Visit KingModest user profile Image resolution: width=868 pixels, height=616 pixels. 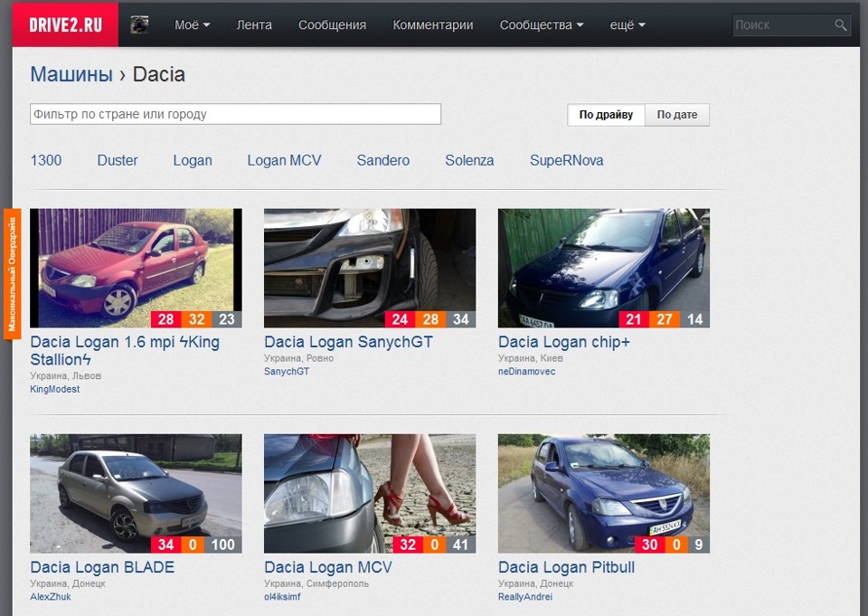(55, 389)
